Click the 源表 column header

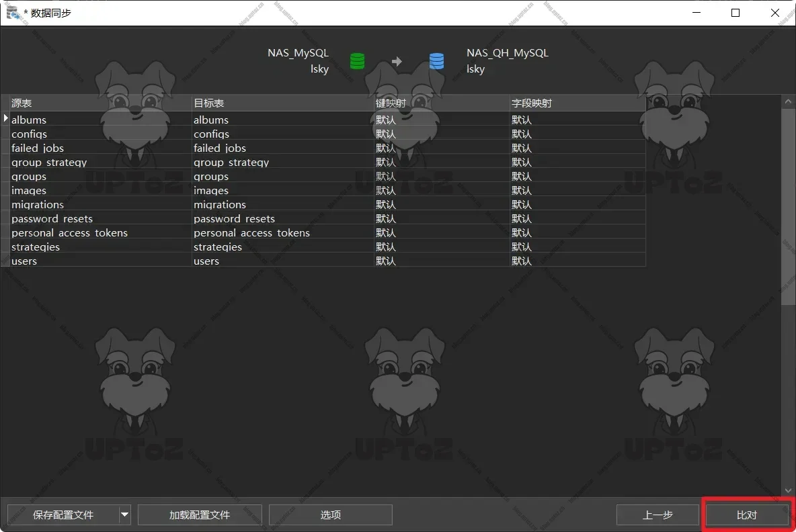click(101, 103)
